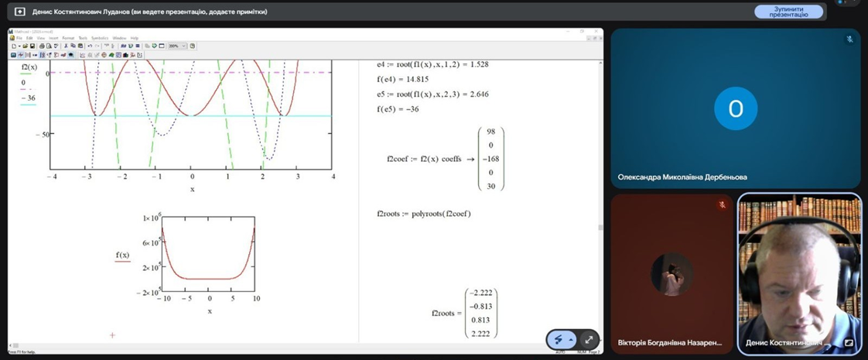Viewport: 868px width, 360px height.
Task: Toggle picture-in-picture icon on Денис's tile
Action: pos(849,342)
